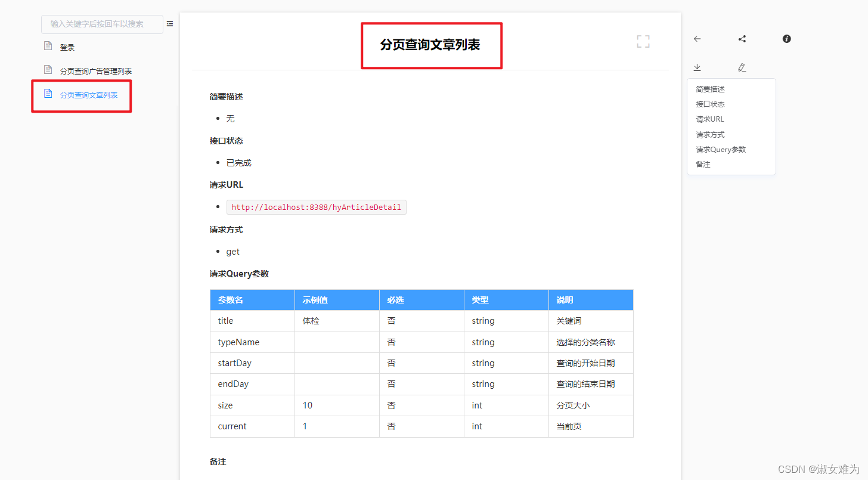This screenshot has width=868, height=480.
Task: Select 简要描述 in the outline panel
Action: [x=709, y=88]
